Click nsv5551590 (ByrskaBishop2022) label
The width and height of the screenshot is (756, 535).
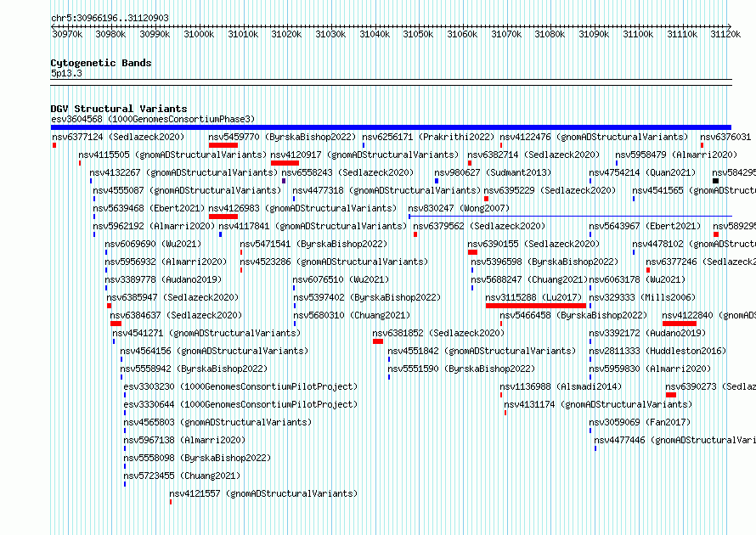tap(461, 369)
